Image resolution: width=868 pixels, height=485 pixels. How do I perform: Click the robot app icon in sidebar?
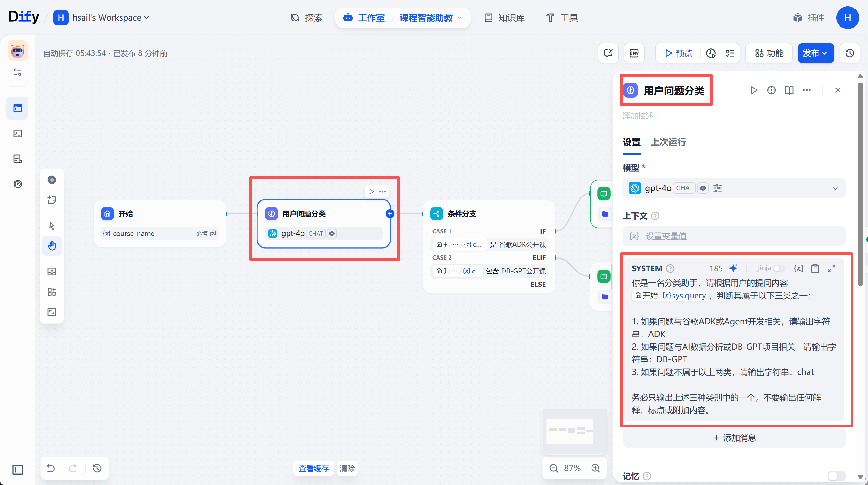point(17,51)
